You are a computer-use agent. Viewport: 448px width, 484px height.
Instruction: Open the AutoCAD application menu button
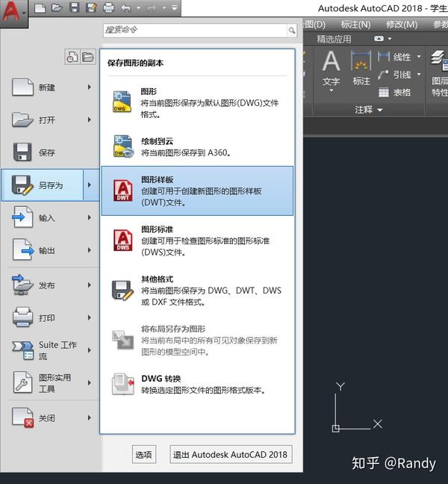[x=14, y=13]
